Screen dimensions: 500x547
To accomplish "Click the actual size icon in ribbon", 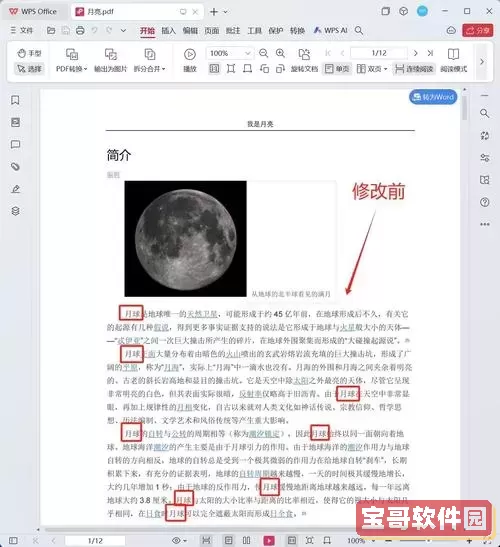I will pos(214,69).
